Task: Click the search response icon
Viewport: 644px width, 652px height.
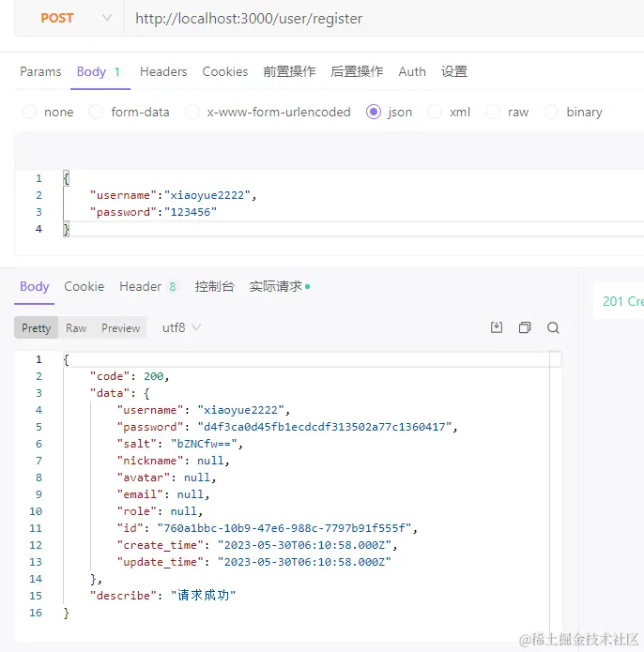Action: [x=553, y=327]
